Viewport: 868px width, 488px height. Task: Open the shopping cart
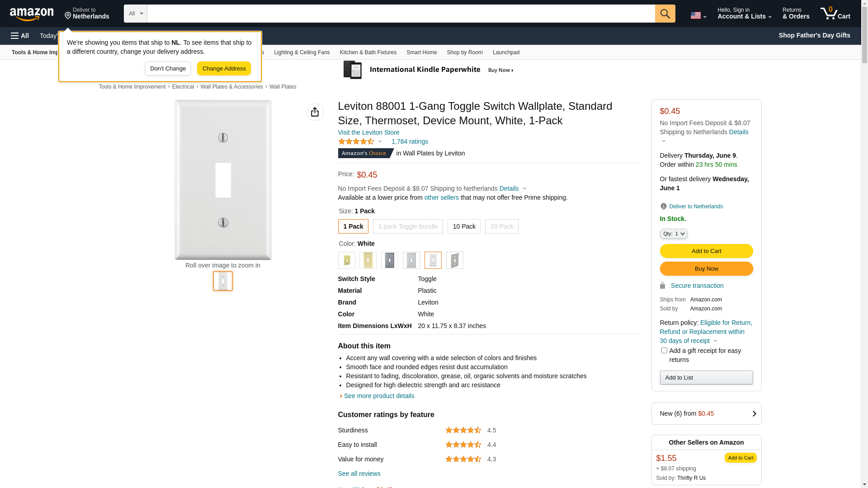click(835, 14)
